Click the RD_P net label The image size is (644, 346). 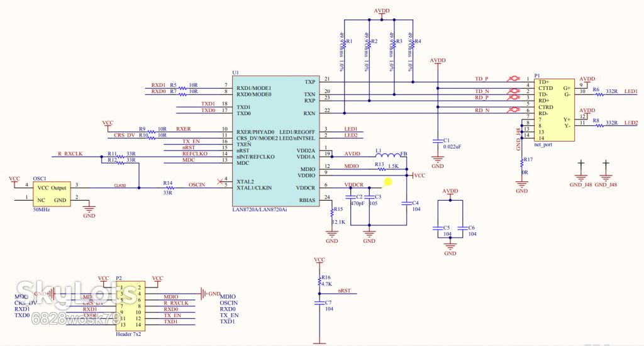click(482, 98)
